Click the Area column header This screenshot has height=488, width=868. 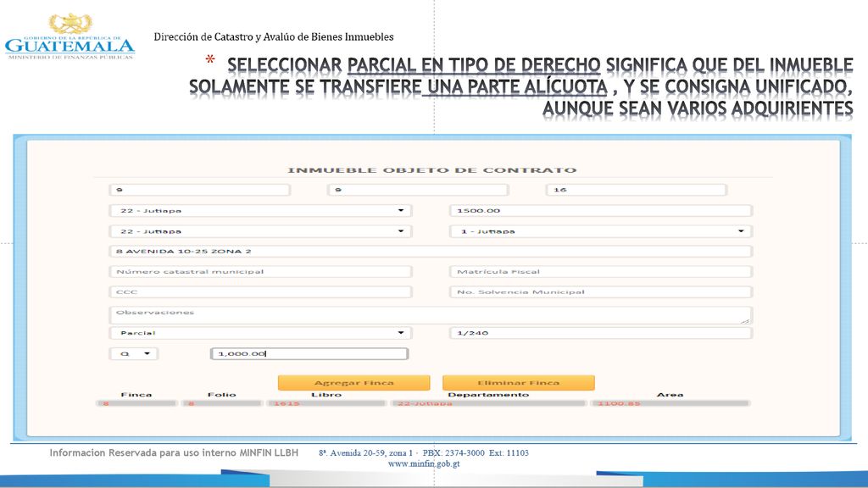[670, 395]
